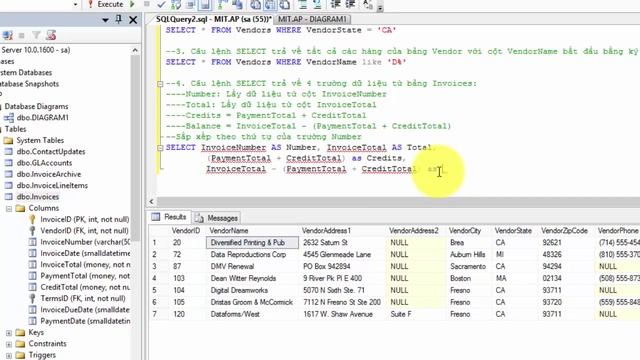640x360 pixels.
Task: Select cell Data Reproductions Corp
Action: pyautogui.click(x=252, y=254)
